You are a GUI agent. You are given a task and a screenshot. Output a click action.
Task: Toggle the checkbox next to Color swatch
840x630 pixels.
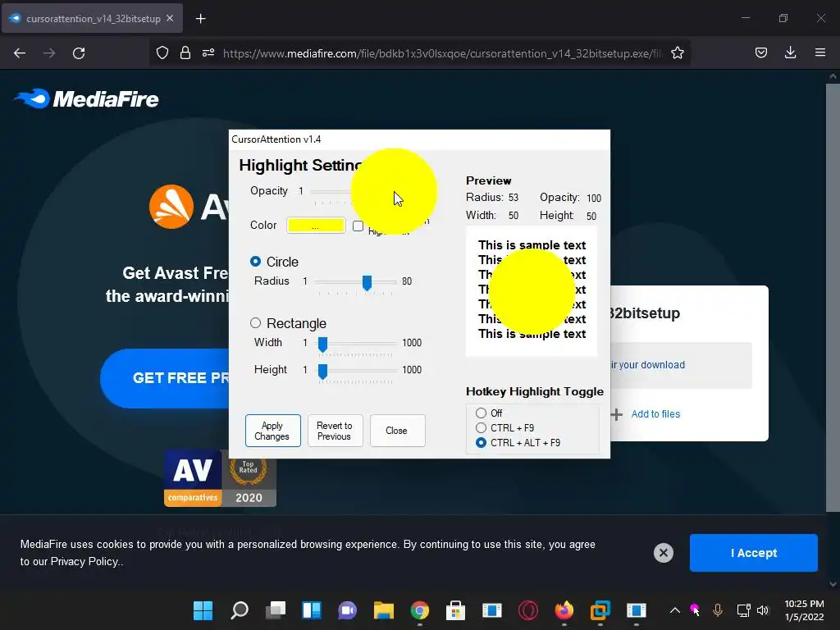[358, 226]
